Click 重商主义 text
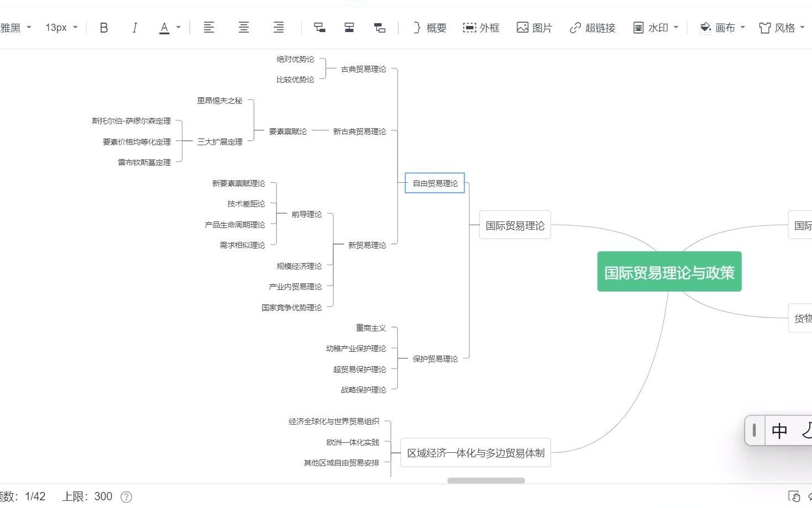This screenshot has height=508, width=812. (x=371, y=328)
